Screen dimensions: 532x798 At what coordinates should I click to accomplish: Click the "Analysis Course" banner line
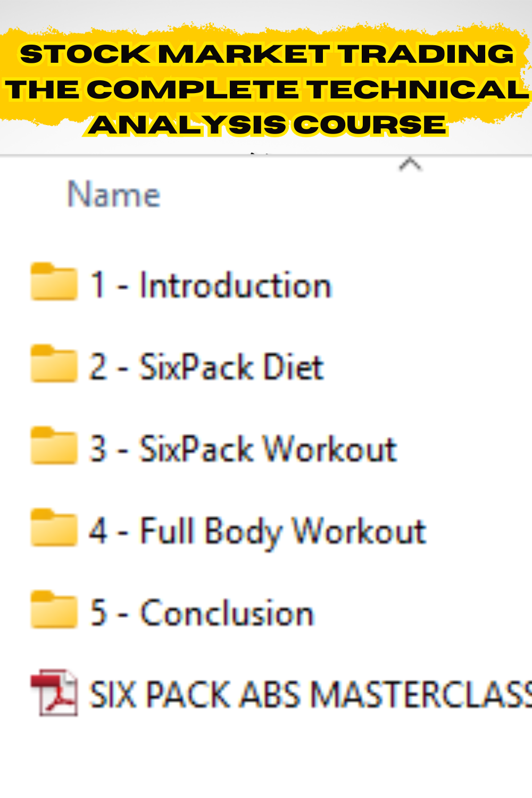pyautogui.click(x=267, y=125)
